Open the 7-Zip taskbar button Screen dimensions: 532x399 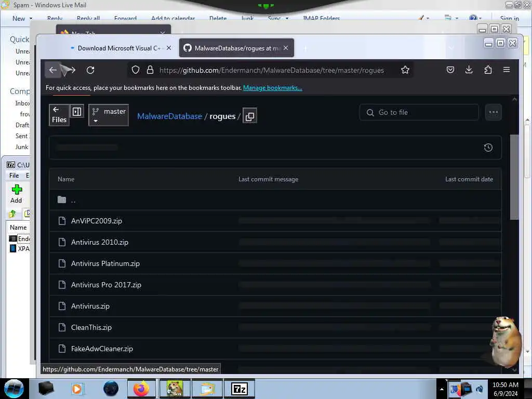(x=240, y=389)
